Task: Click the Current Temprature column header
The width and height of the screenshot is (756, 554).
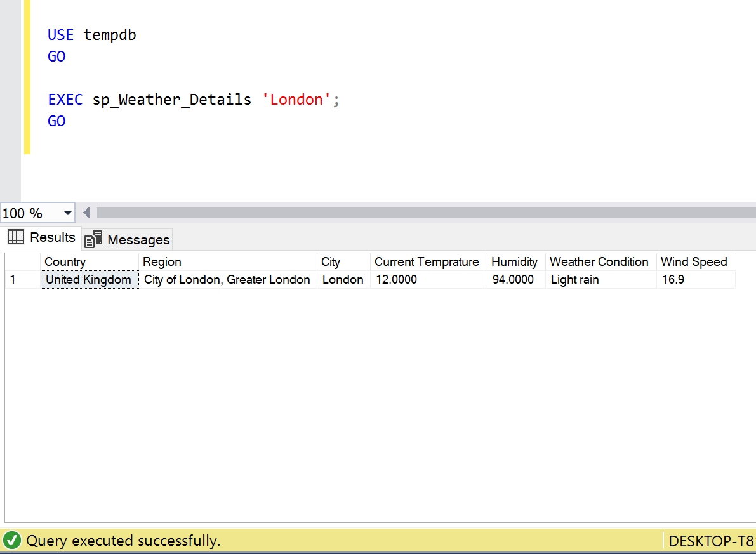Action: 427,262
